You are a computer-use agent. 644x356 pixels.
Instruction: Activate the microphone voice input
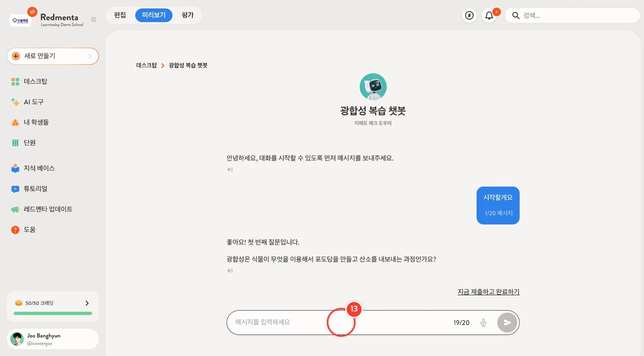(x=483, y=323)
